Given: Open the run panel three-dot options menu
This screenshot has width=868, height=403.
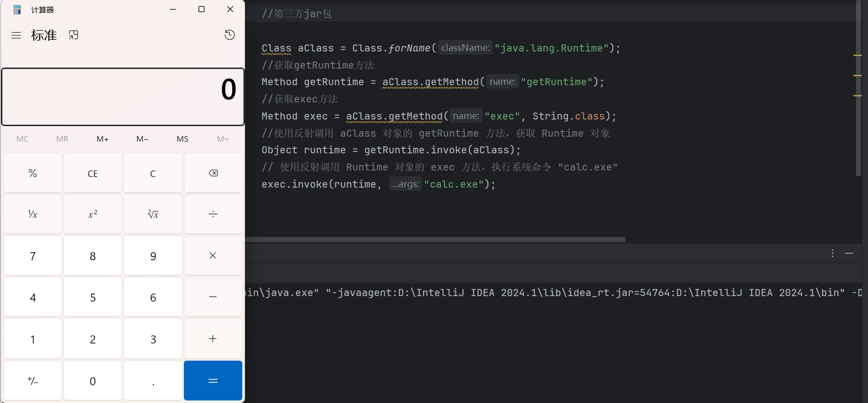Looking at the screenshot, I should (x=833, y=253).
